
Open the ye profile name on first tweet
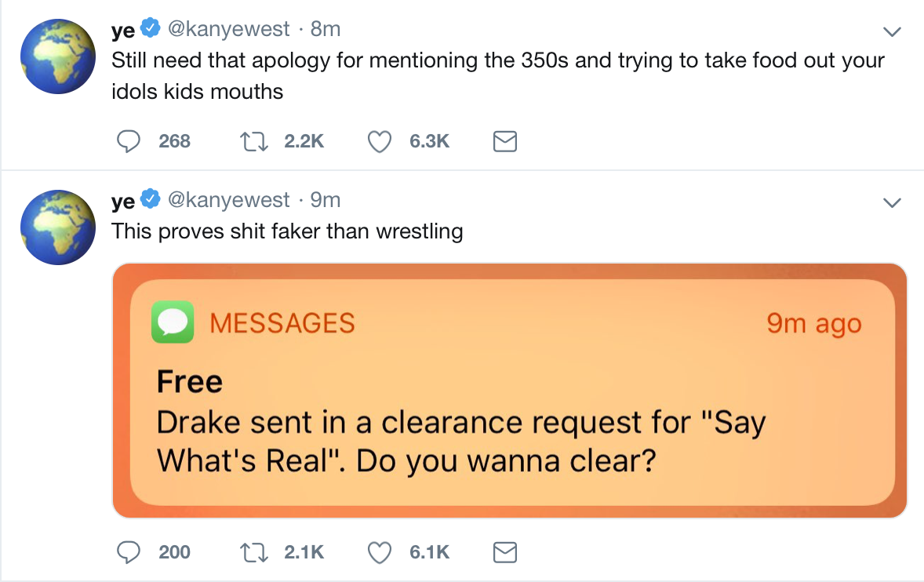123,30
